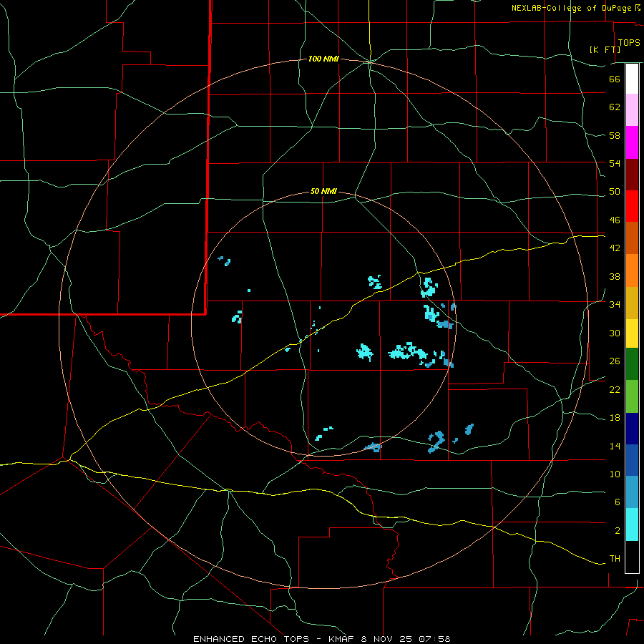The image size is (644, 644).
Task: Click the 30 value on height scale
Action: (614, 333)
